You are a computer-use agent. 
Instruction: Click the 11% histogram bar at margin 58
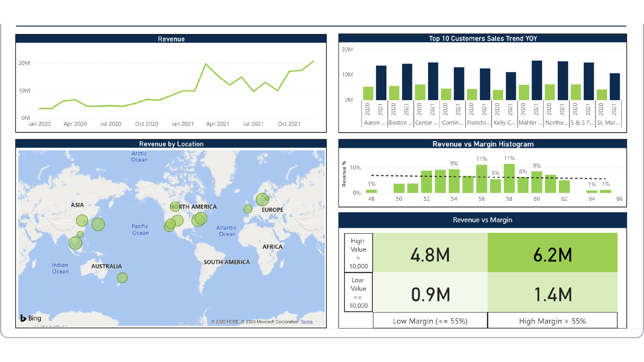pos(509,178)
